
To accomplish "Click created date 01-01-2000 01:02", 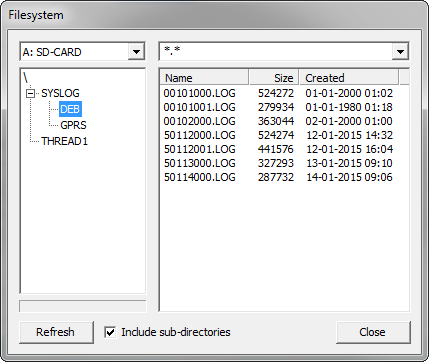I will [x=349, y=93].
